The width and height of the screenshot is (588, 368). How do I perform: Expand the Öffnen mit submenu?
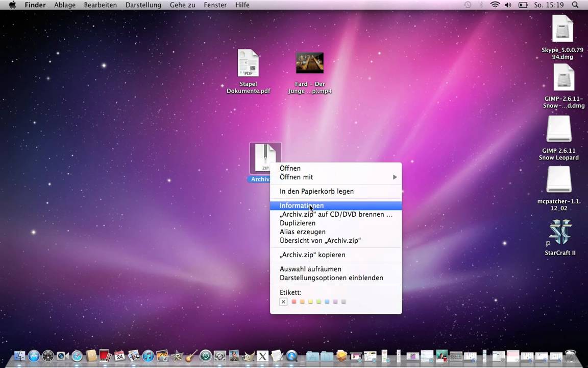pyautogui.click(x=336, y=177)
